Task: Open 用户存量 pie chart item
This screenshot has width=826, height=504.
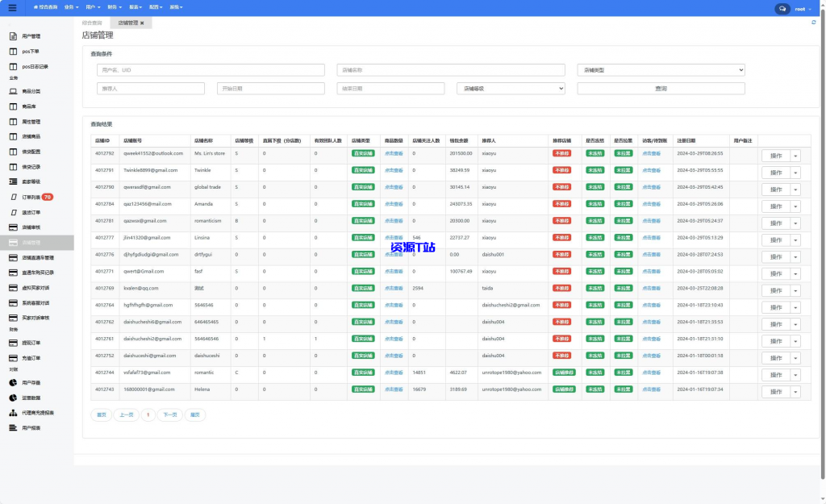Action: pyautogui.click(x=31, y=382)
